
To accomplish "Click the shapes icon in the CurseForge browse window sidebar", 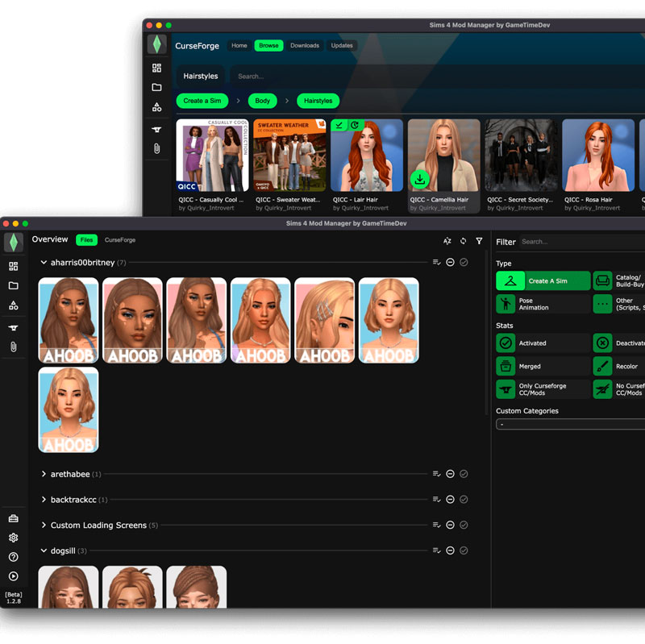I will tap(156, 107).
